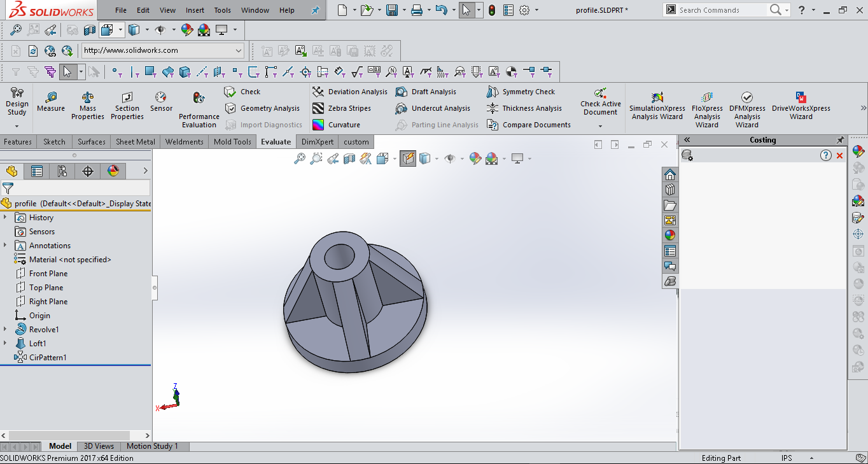Image resolution: width=868 pixels, height=464 pixels.
Task: Click the Edit Appearance color ball in viewport toolbar
Action: (x=475, y=158)
